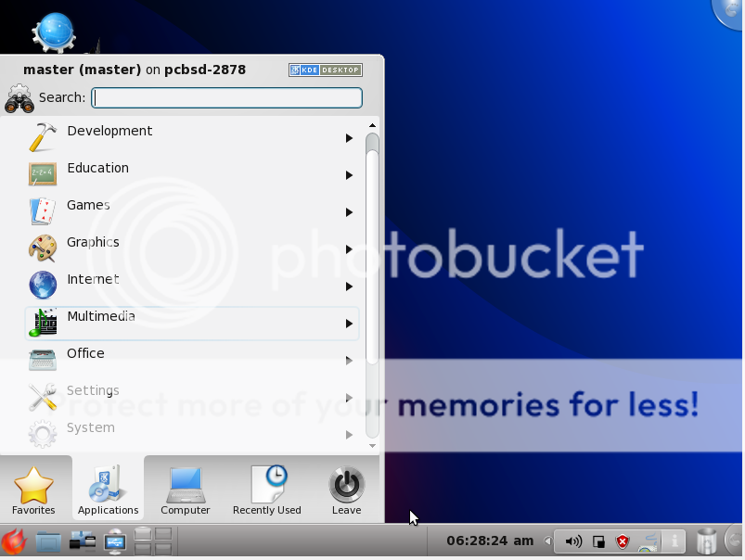The image size is (745, 560).
Task: Click the info icon in system tray
Action: 674,541
